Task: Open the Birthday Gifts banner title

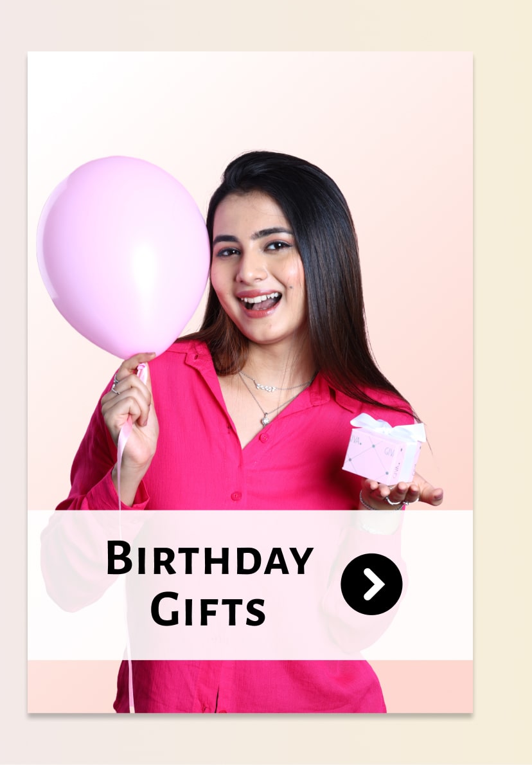Action: pos(209,583)
